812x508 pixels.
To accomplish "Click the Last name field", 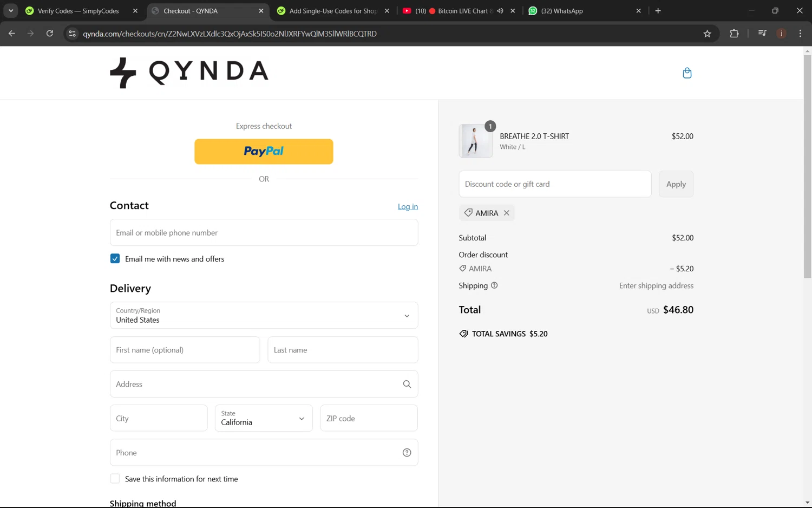I will [x=343, y=350].
